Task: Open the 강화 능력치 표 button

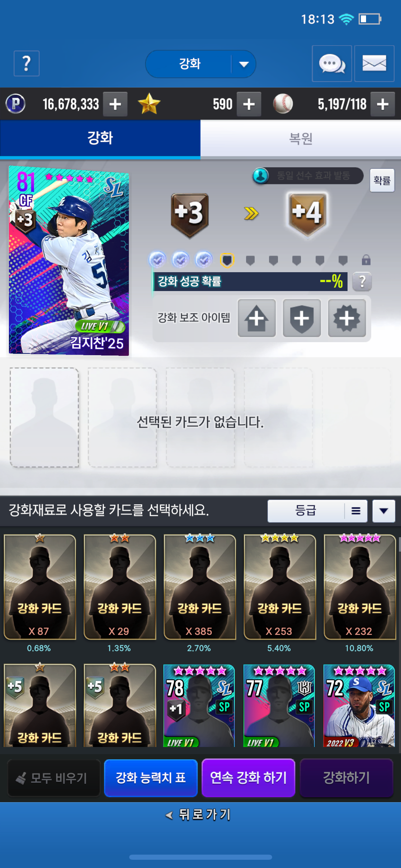Action: tap(151, 777)
